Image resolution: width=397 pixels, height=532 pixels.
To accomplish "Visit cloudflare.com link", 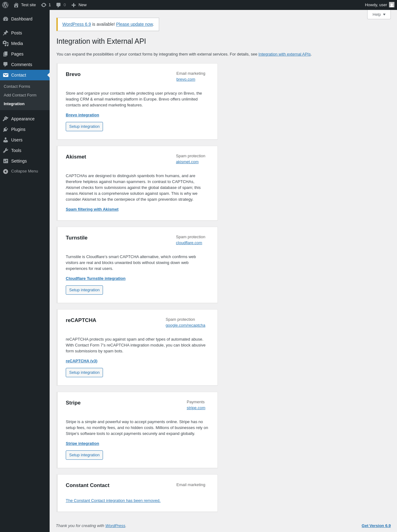I will pyautogui.click(x=189, y=243).
